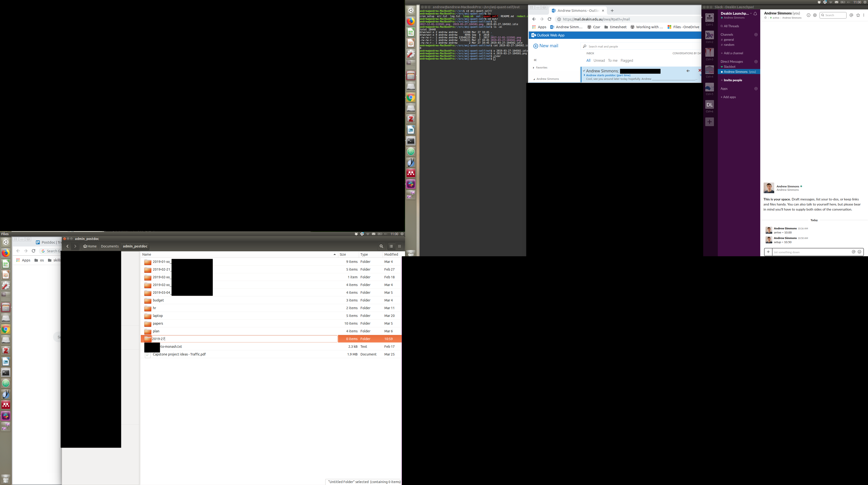Screen dimensions: 868x485
Task: Expand Favorites in Outlook sidebar
Action: [534, 68]
